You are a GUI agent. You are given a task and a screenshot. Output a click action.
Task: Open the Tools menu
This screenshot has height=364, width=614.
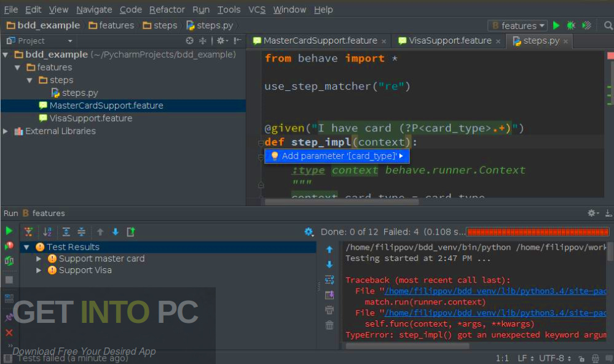pyautogui.click(x=229, y=9)
